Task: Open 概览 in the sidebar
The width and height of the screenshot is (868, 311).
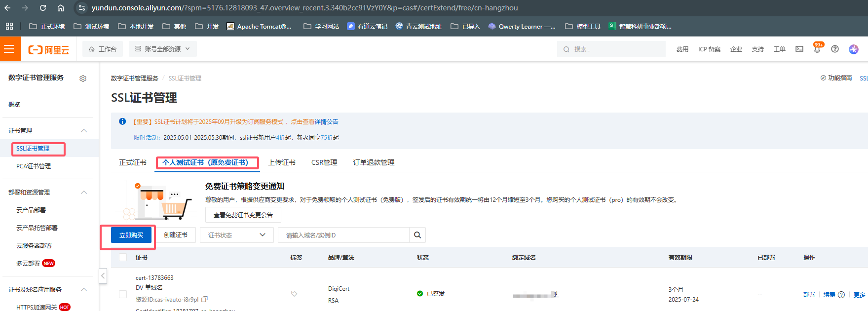Action: point(14,105)
